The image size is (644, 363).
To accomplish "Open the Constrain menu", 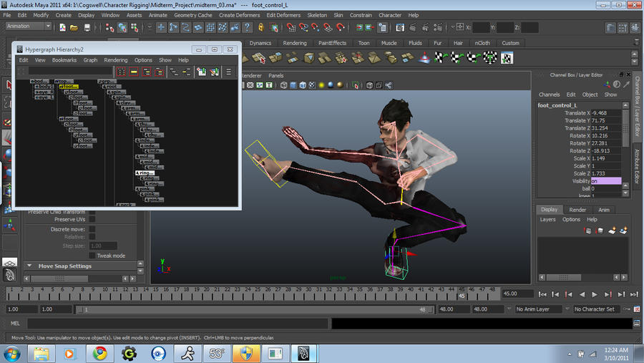I will (x=361, y=15).
